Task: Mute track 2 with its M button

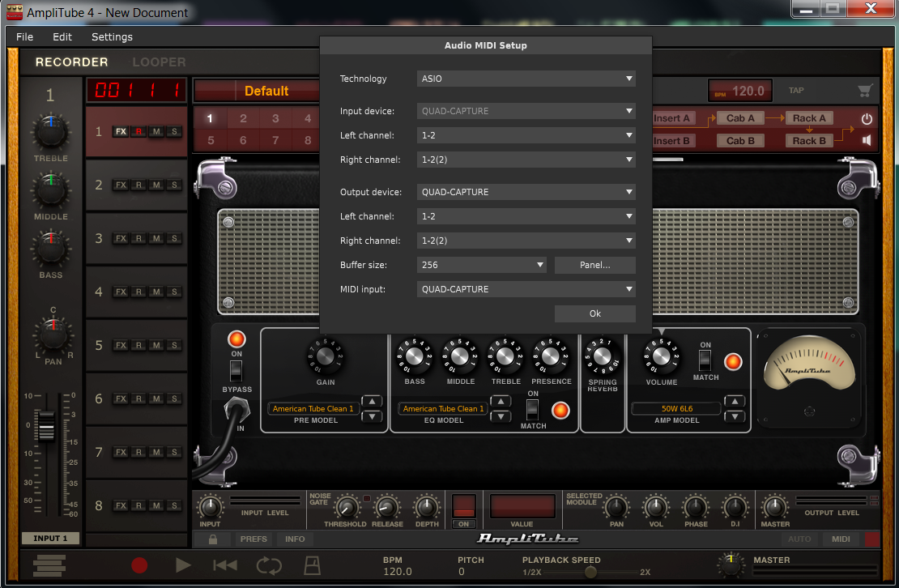Action: tap(156, 185)
